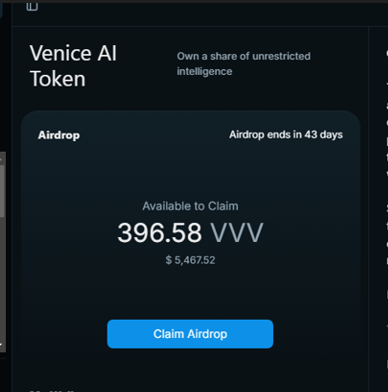Viewport: 388px width, 392px height.
Task: Click the left vertical scrollbar thumb
Action: point(2,191)
